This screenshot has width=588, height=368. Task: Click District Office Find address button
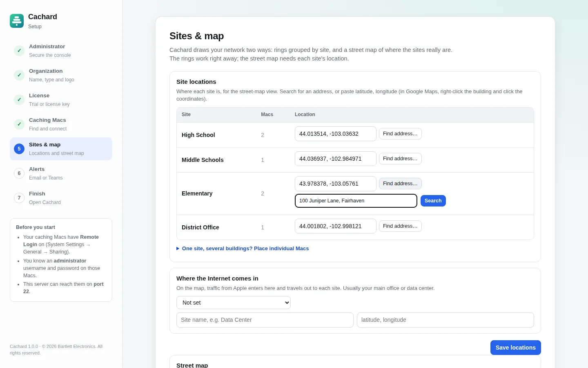pyautogui.click(x=400, y=226)
